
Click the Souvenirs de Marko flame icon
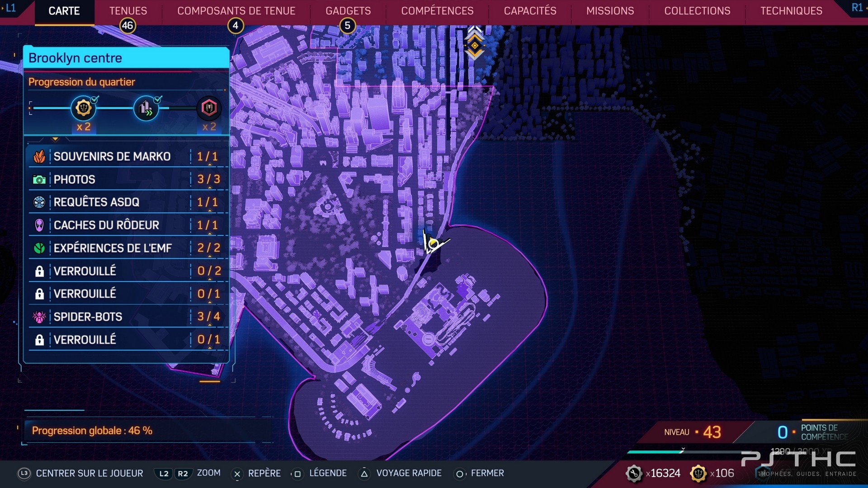pyautogui.click(x=39, y=157)
